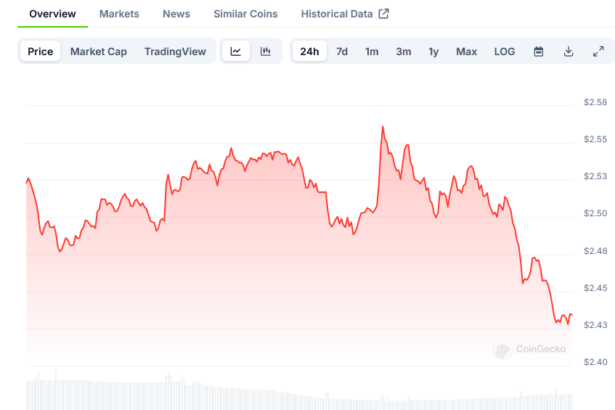Switch chart to Market Cap
The height and width of the screenshot is (410, 615).
click(x=97, y=51)
